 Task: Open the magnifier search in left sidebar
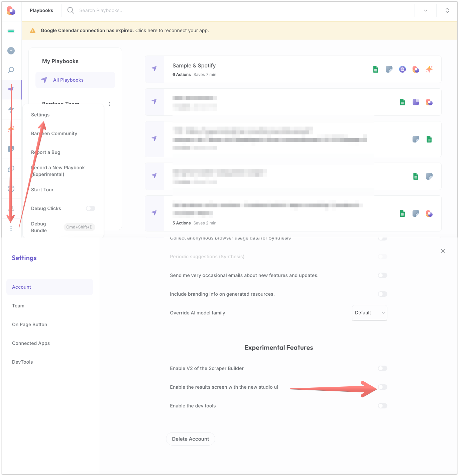pyautogui.click(x=11, y=70)
